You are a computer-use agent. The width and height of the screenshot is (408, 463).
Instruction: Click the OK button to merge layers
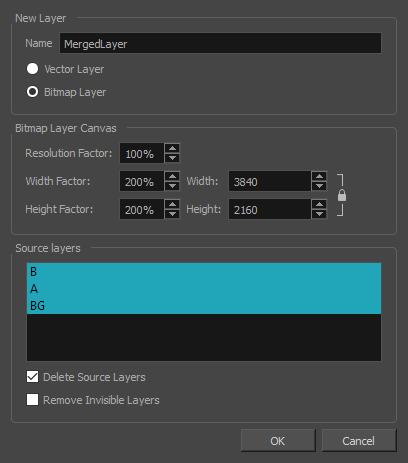coord(278,441)
